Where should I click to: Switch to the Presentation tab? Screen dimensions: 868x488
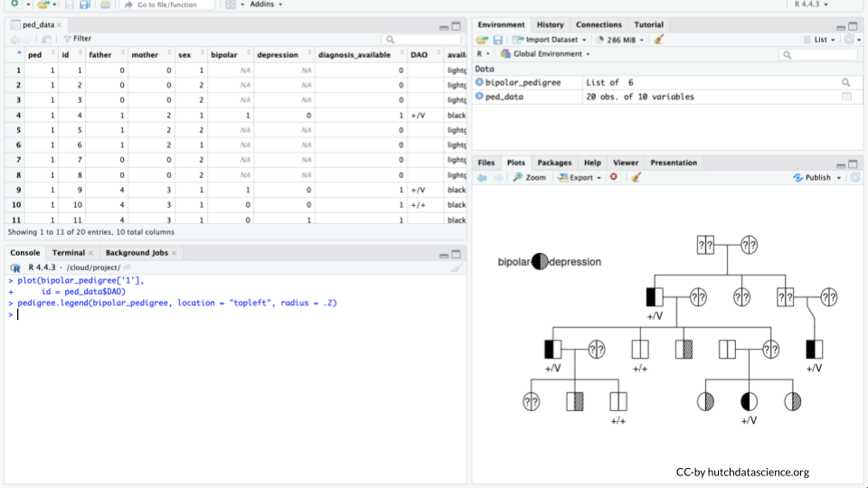coord(673,163)
